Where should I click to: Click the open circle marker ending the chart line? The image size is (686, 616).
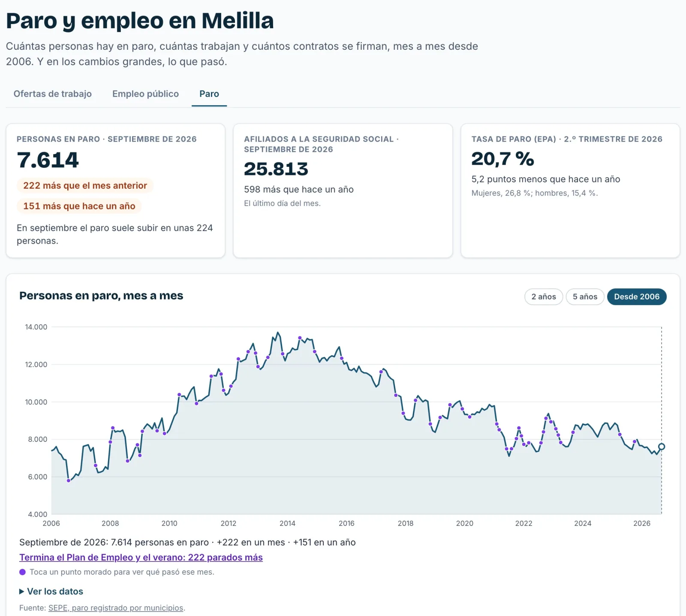662,447
